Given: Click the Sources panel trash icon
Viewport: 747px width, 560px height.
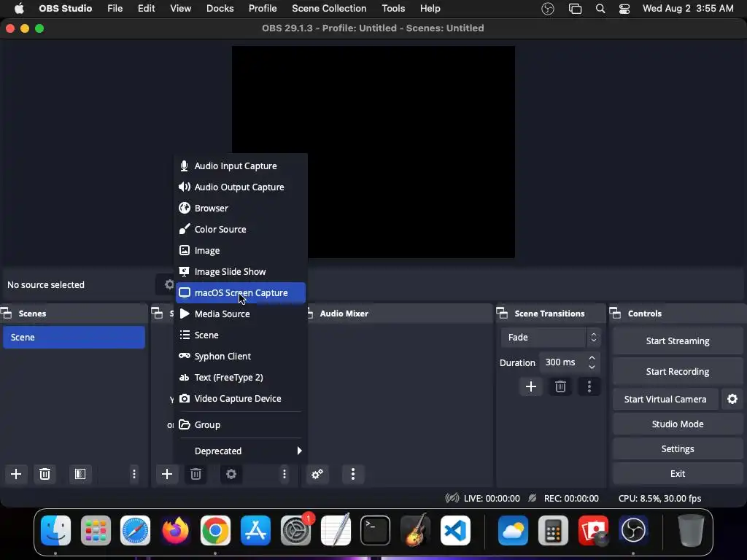Looking at the screenshot, I should (x=196, y=474).
